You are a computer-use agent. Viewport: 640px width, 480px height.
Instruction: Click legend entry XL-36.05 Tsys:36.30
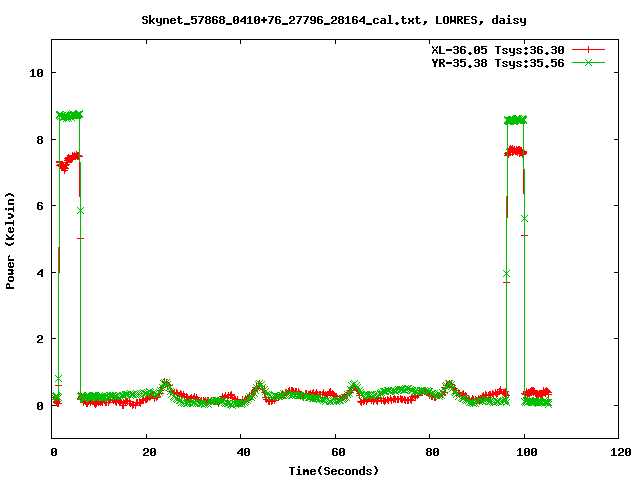tap(498, 50)
